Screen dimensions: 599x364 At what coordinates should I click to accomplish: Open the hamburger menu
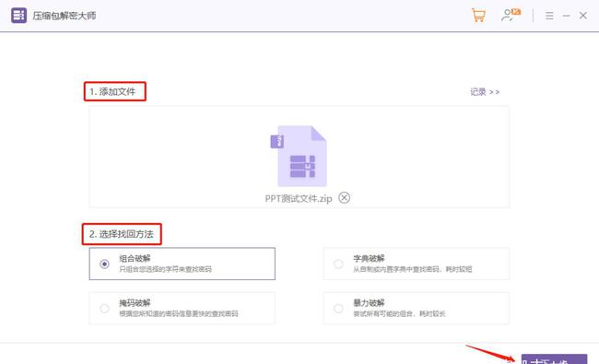(x=549, y=16)
